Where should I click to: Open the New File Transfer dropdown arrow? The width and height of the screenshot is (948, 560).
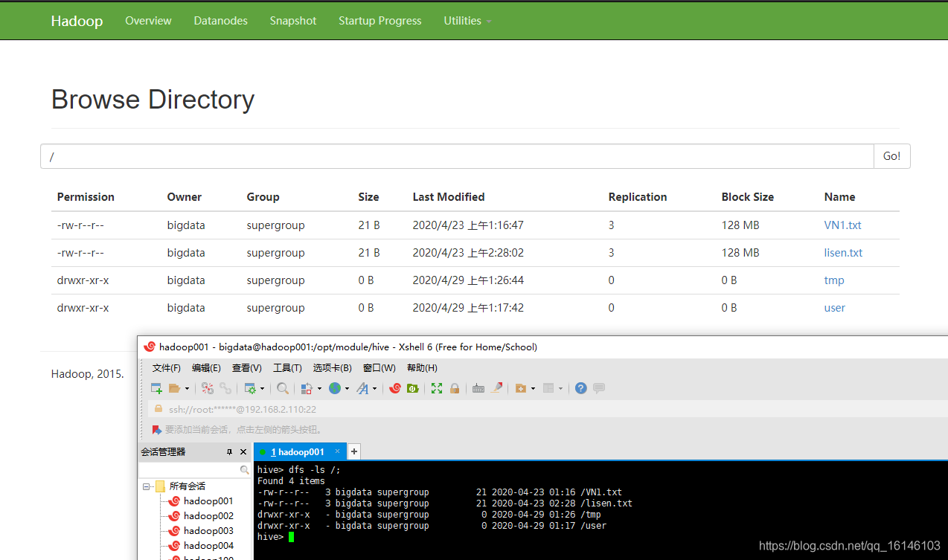coord(533,389)
